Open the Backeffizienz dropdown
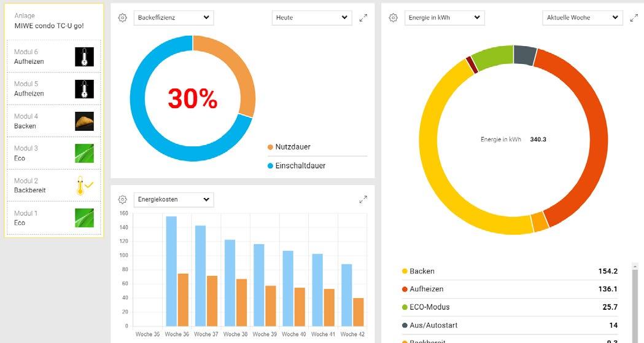 tap(174, 18)
